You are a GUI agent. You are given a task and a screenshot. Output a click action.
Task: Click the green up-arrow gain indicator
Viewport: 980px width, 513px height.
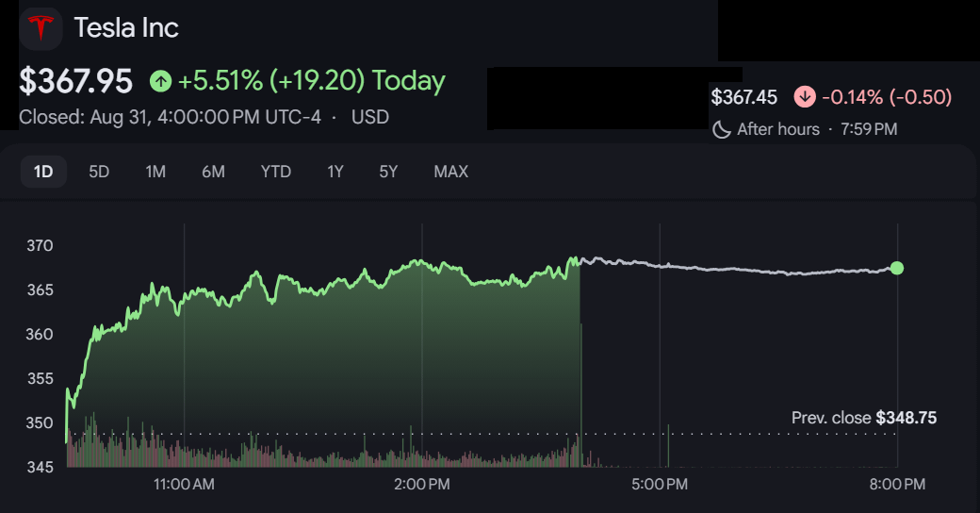click(160, 81)
